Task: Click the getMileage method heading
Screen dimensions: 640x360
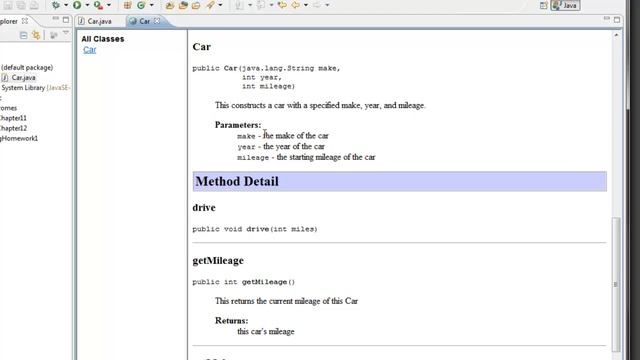Action: [x=218, y=261]
